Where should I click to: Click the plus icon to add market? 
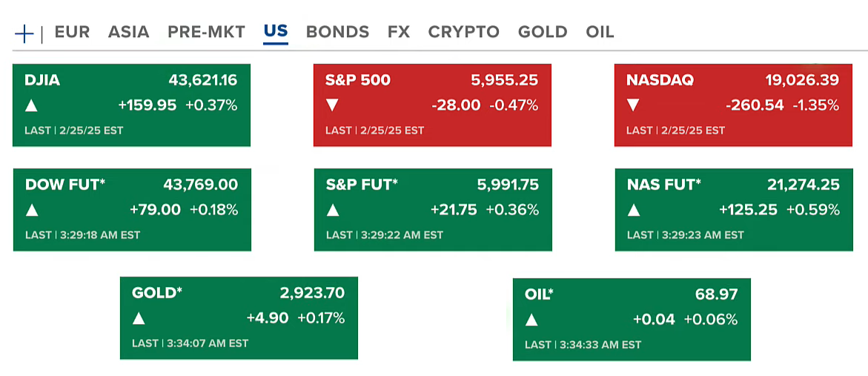pos(24,33)
